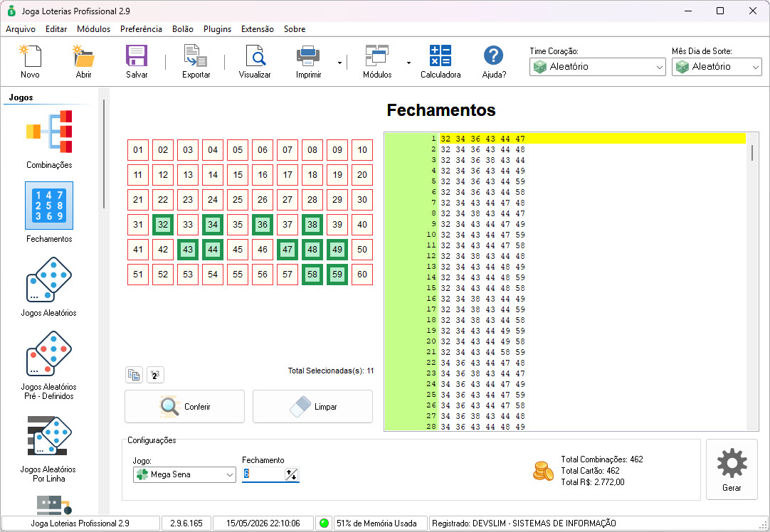The width and height of the screenshot is (770, 532).
Task: Open the Bolão menu
Action: pos(183,29)
